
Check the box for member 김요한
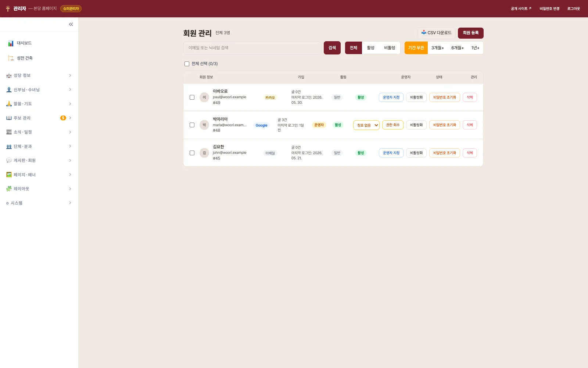click(192, 153)
